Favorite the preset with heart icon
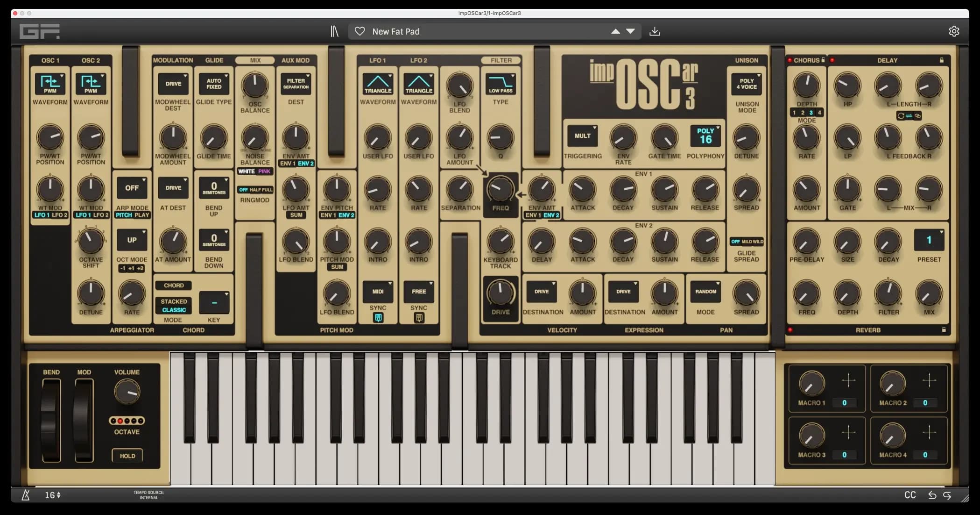 360,31
